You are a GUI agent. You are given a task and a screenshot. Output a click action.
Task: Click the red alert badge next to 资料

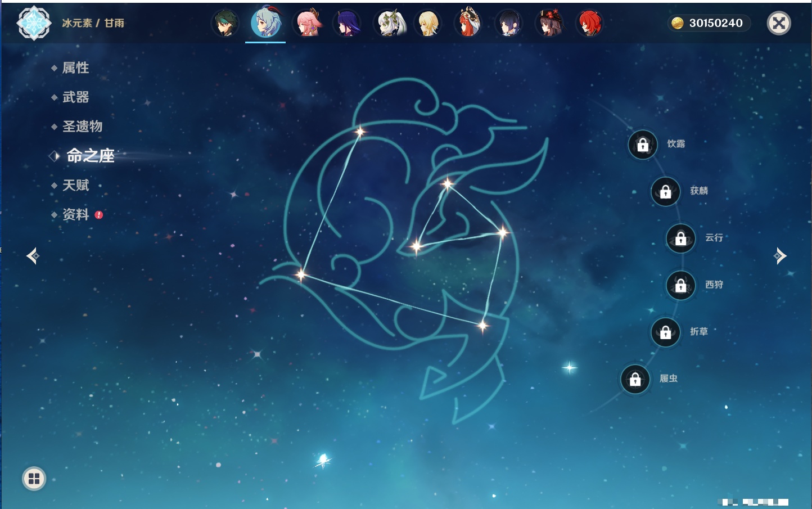(x=99, y=214)
